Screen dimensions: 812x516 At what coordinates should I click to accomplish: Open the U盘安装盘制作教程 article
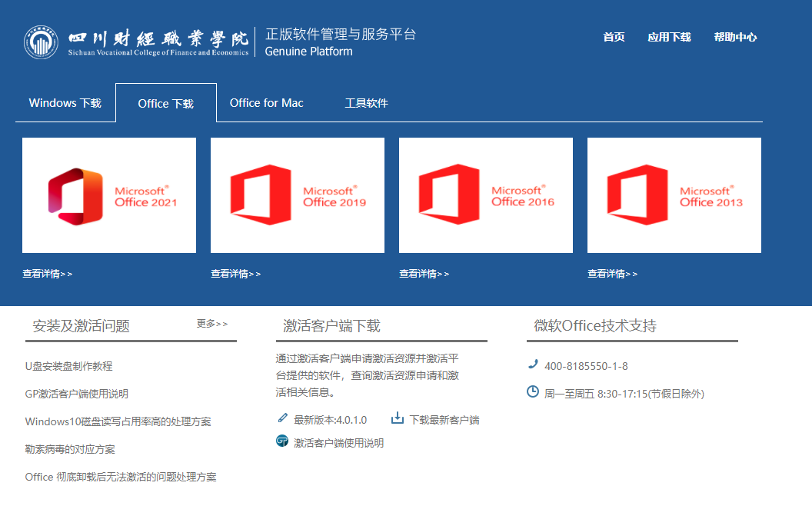click(x=69, y=366)
